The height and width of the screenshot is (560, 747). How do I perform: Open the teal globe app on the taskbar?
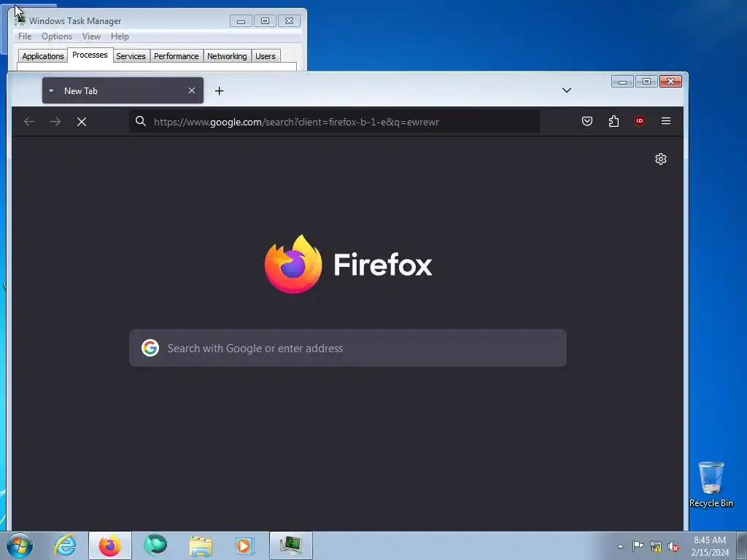(155, 545)
